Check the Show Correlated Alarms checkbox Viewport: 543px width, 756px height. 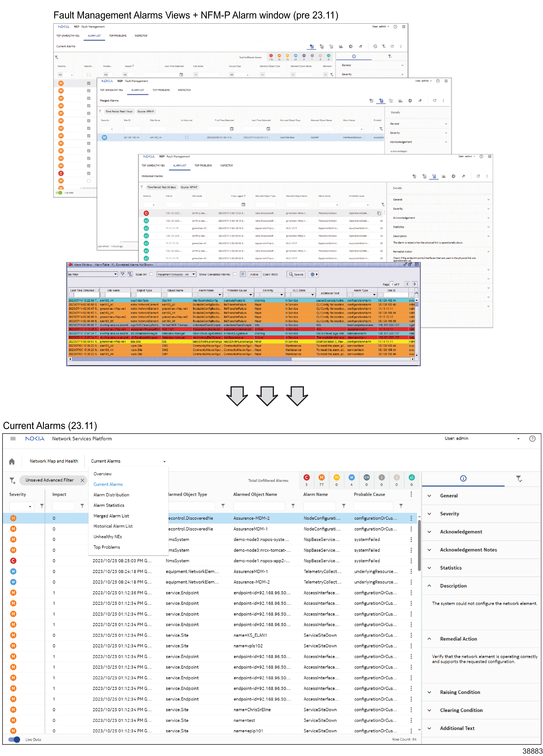tap(235, 274)
